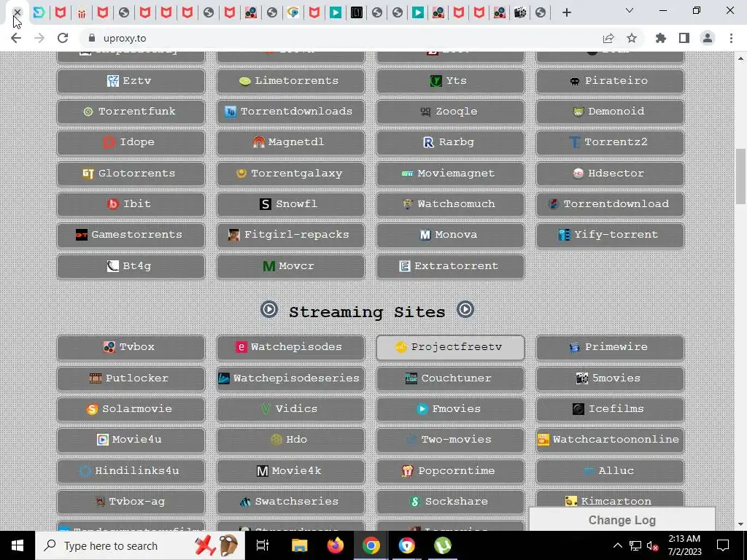Open Fitgirl-repacks button

coord(290,235)
